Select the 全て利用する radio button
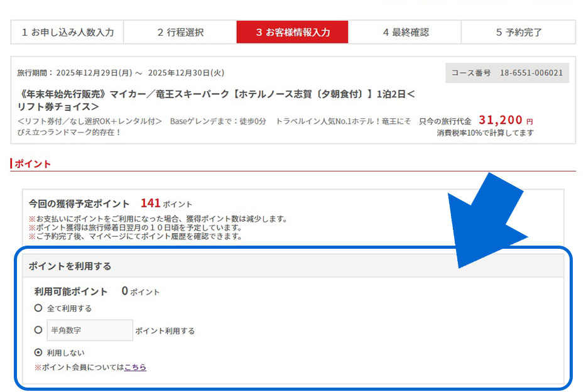 (38, 308)
